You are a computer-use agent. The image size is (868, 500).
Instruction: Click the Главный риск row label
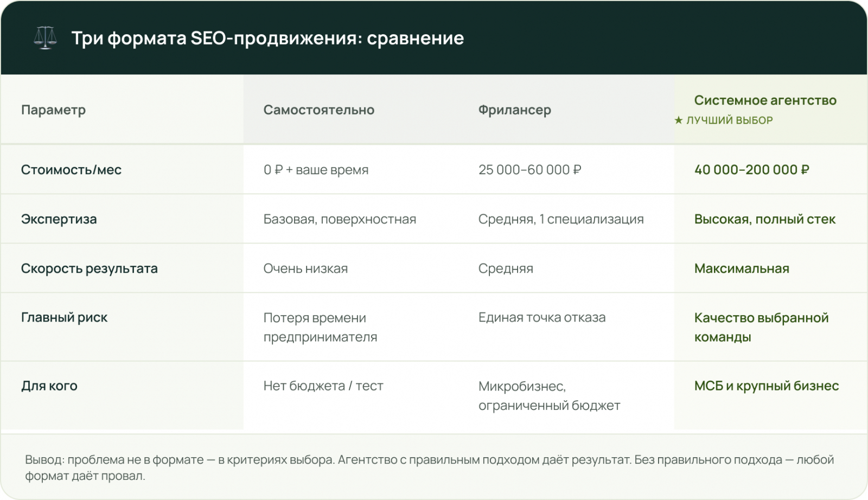point(64,318)
